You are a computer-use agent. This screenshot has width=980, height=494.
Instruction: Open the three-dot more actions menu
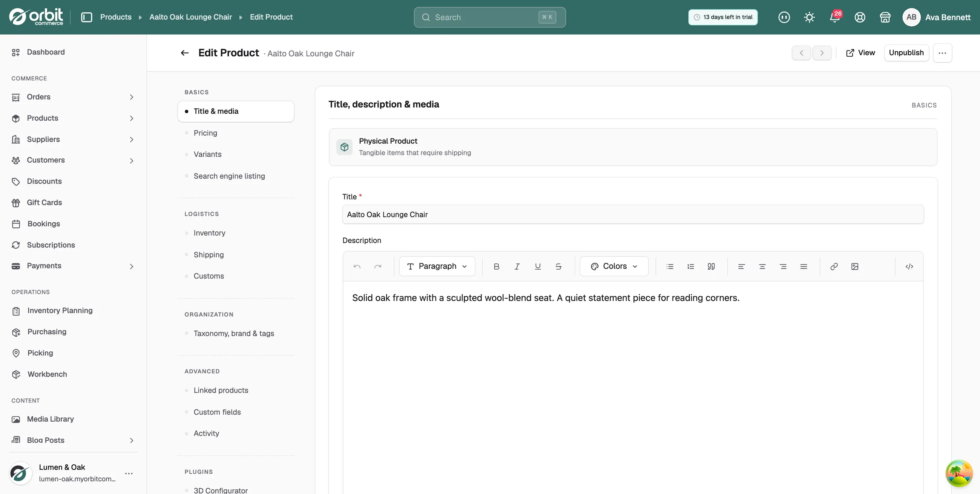[x=942, y=53]
